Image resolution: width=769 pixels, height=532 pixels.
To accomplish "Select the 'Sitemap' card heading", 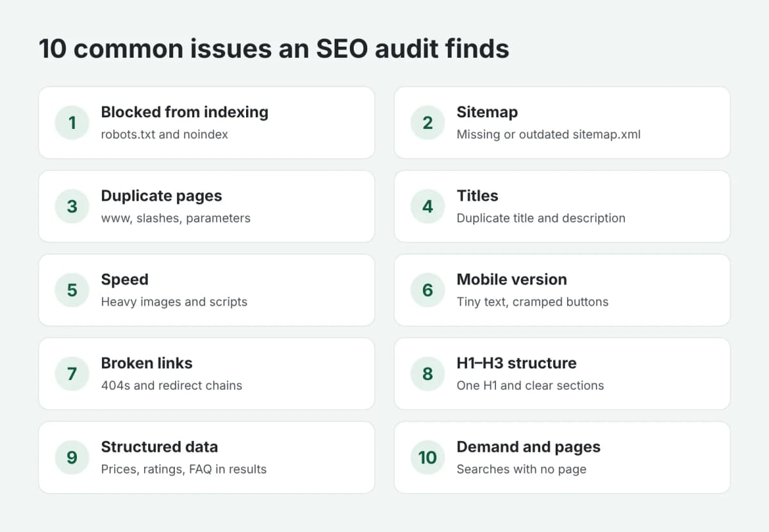I will (x=487, y=112).
